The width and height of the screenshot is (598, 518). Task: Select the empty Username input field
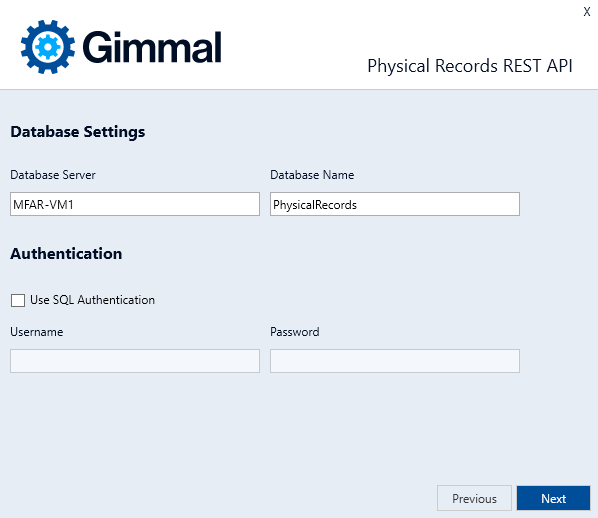point(135,361)
